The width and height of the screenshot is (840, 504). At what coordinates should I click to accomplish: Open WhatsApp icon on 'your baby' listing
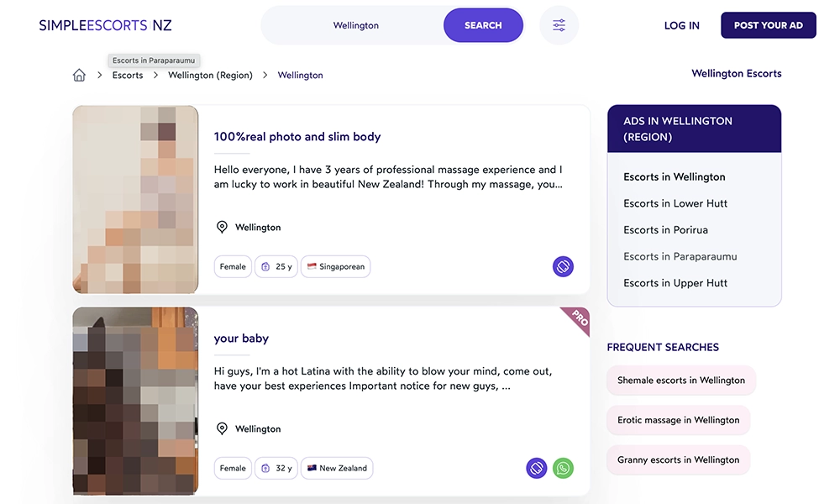point(563,468)
